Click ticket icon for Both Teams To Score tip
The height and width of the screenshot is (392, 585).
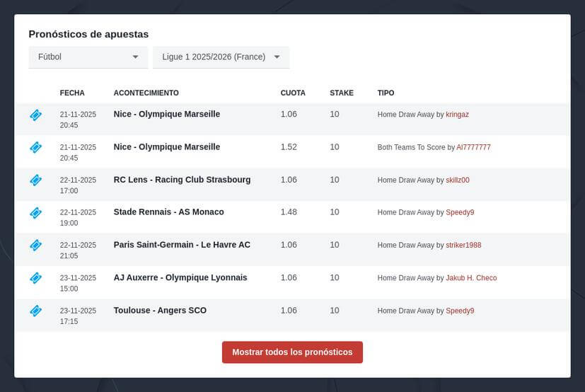[x=35, y=147]
